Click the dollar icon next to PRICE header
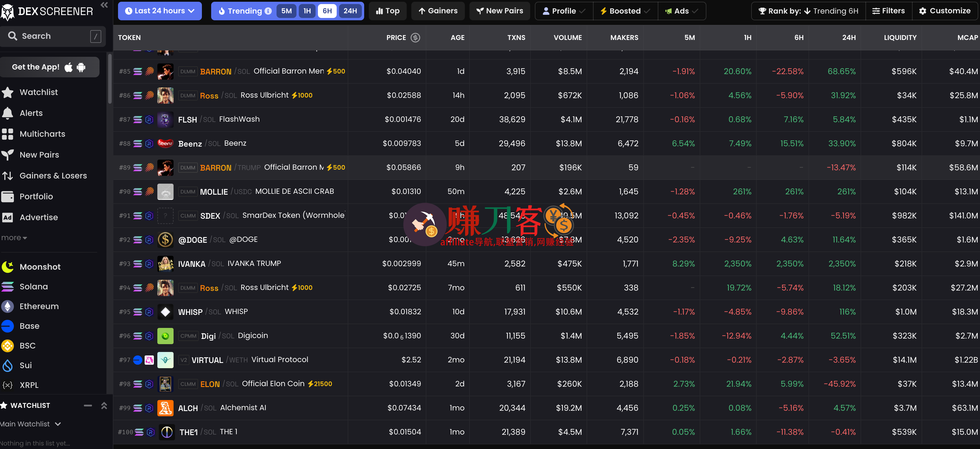Image resolution: width=980 pixels, height=449 pixels. pyautogui.click(x=415, y=37)
